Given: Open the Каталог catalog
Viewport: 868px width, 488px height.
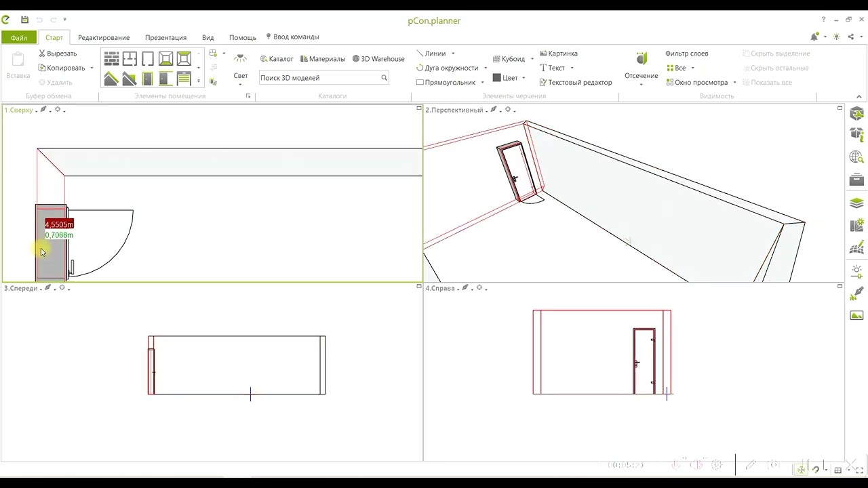Looking at the screenshot, I should [277, 59].
